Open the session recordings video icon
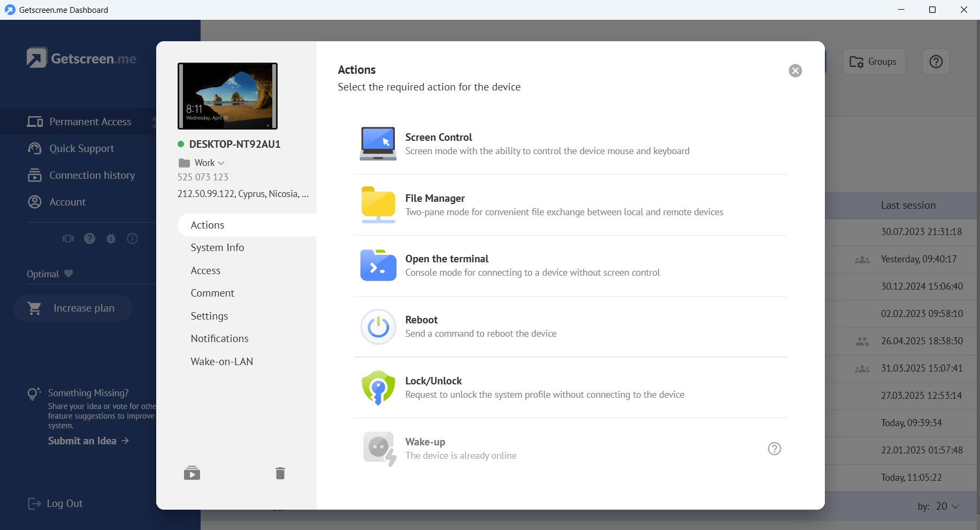The width and height of the screenshot is (980, 530). tap(192, 473)
